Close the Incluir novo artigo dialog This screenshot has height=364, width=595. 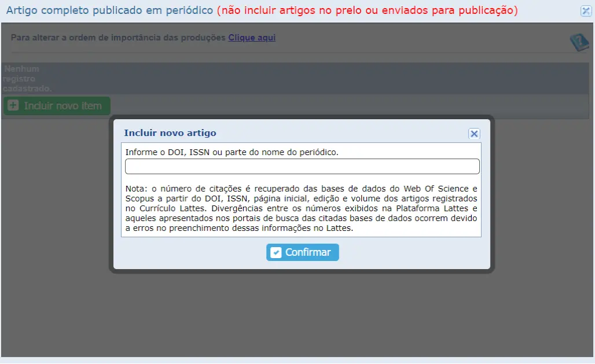[474, 134]
